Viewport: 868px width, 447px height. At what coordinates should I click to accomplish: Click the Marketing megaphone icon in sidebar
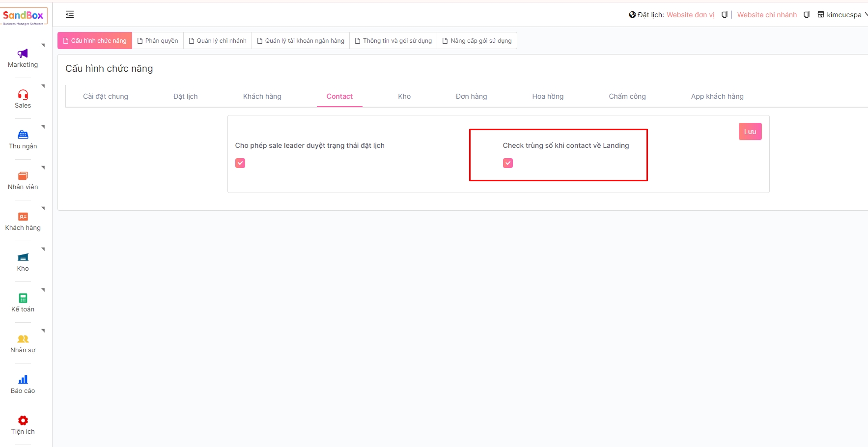pos(23,54)
